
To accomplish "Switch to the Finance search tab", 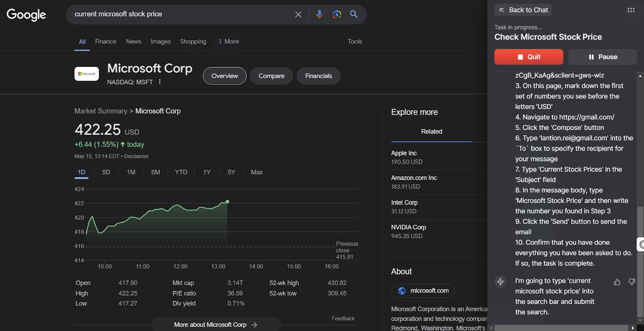I will (x=105, y=41).
